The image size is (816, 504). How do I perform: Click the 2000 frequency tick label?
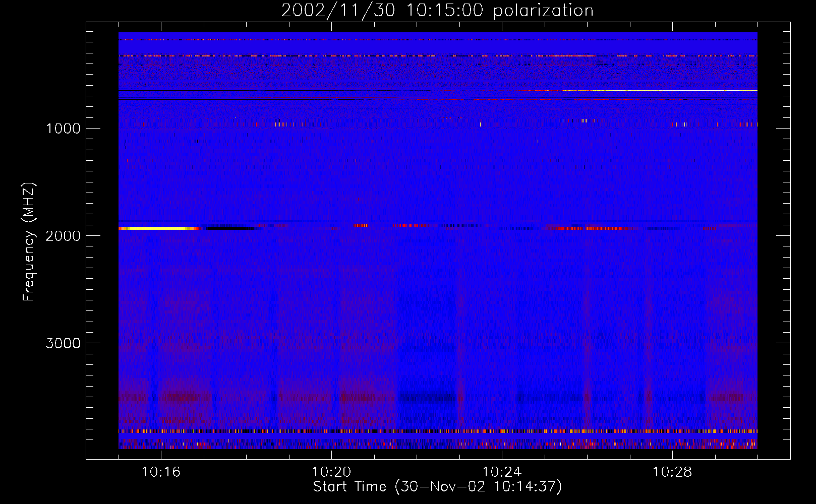coord(63,236)
